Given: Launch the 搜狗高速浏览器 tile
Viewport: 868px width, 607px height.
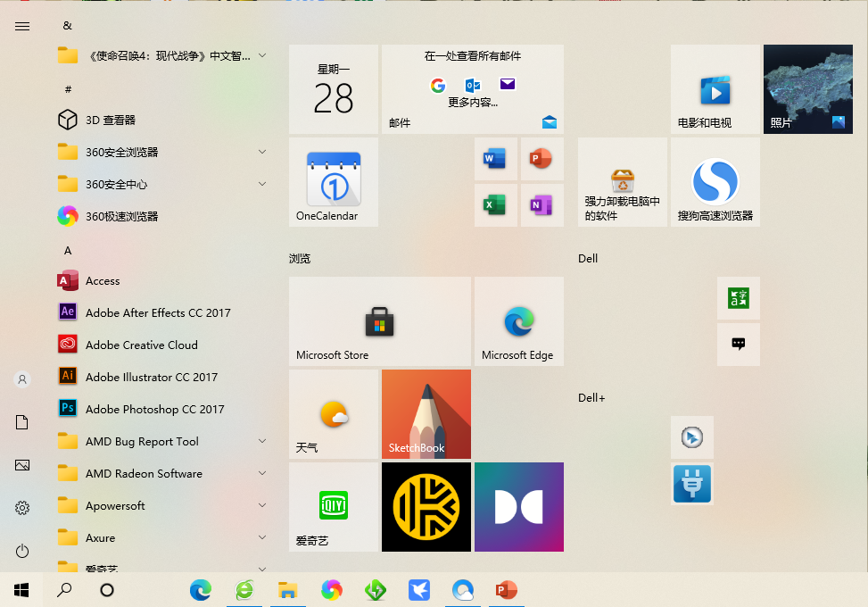Looking at the screenshot, I should click(715, 182).
